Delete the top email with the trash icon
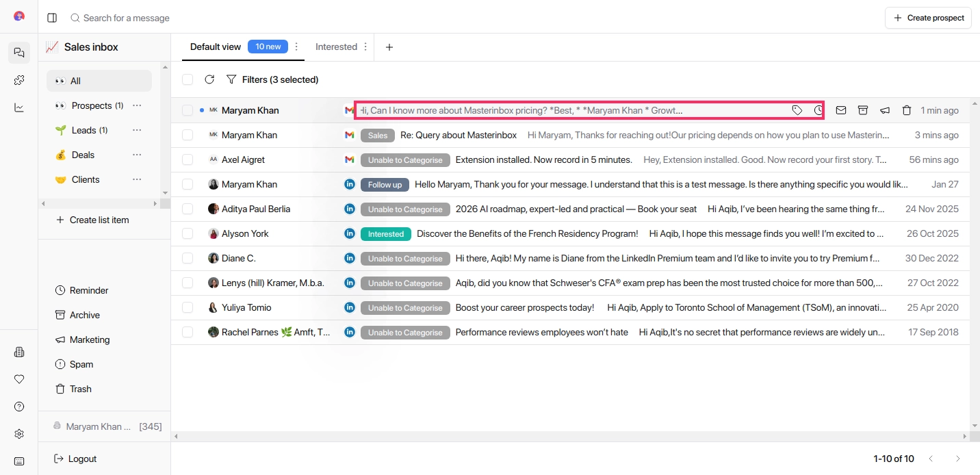The width and height of the screenshot is (980, 475). tap(907, 110)
